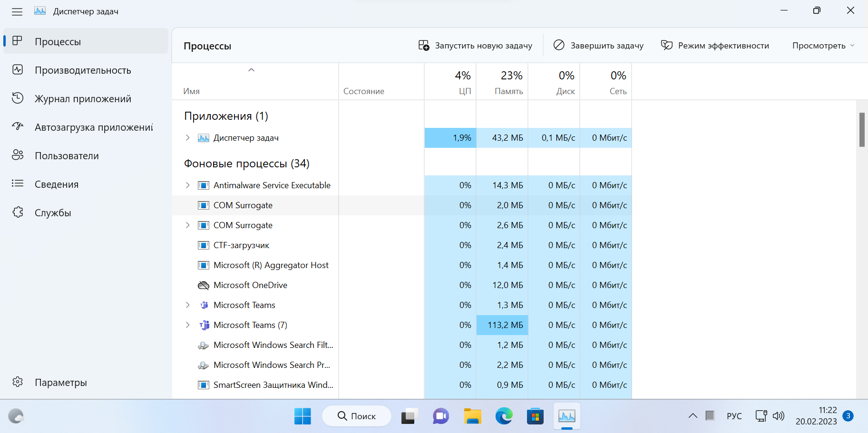Open App history (Журнал приложений) section
868x433 pixels.
click(83, 99)
